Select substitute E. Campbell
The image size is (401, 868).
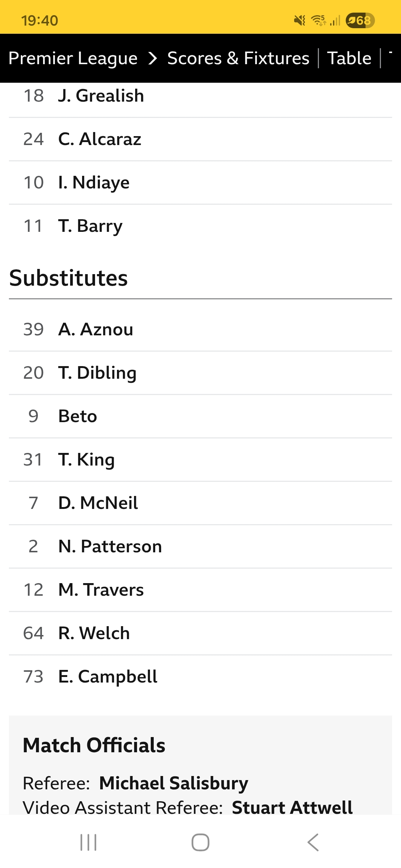pos(108,677)
